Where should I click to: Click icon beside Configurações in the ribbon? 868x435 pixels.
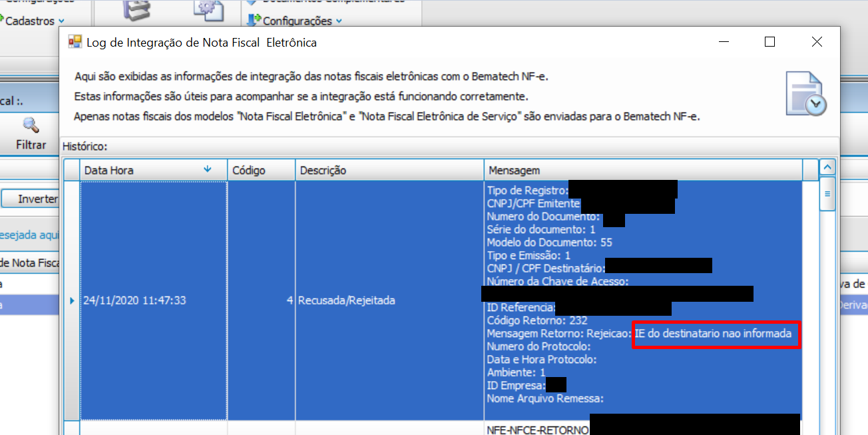pyautogui.click(x=254, y=21)
